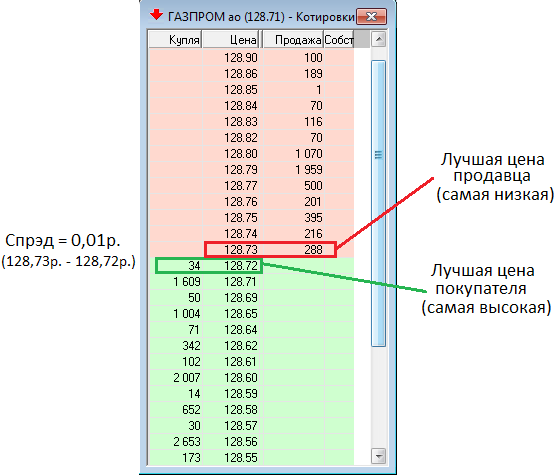Click buy volume 652
The width and height of the screenshot is (556, 475).
coord(176,410)
